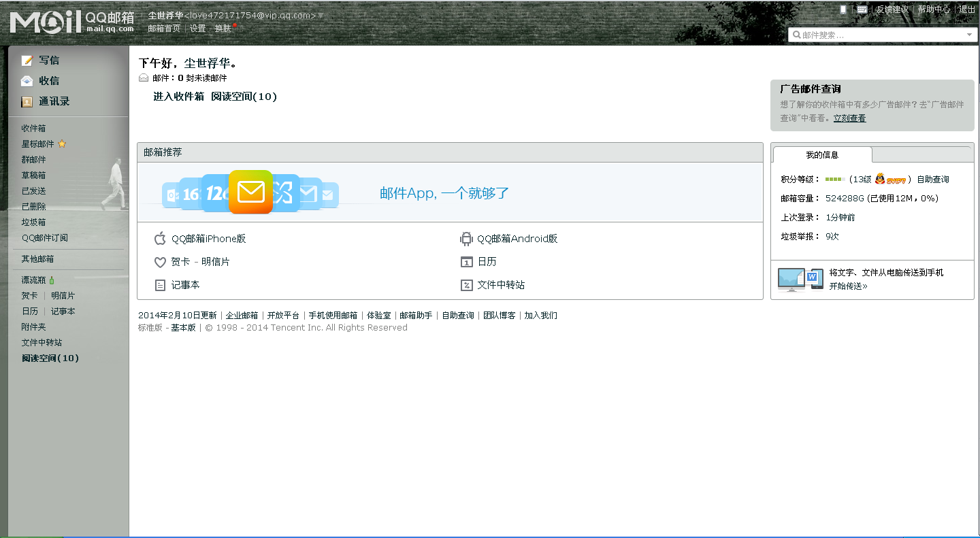
Task: Click 体验室 footer link
Action: pos(379,316)
